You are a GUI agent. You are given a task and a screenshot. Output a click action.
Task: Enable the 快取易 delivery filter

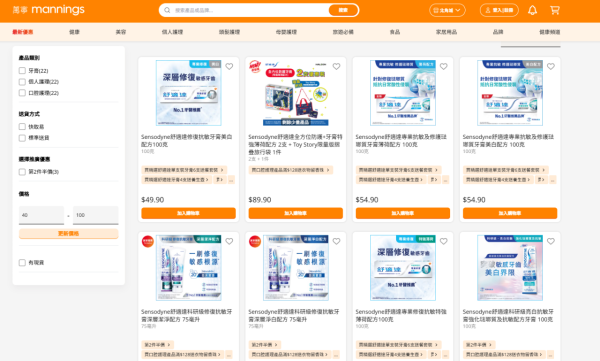[x=22, y=126]
